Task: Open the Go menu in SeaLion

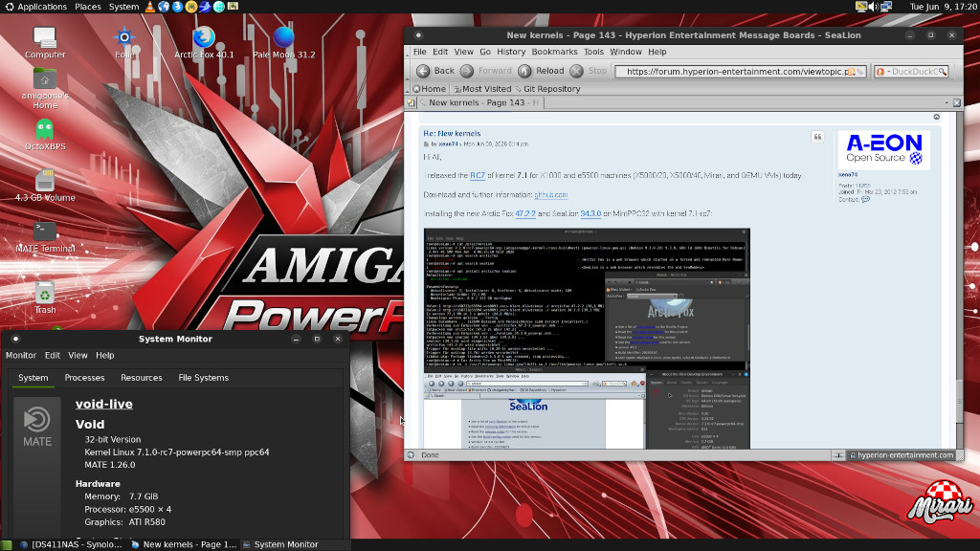Action: click(485, 52)
